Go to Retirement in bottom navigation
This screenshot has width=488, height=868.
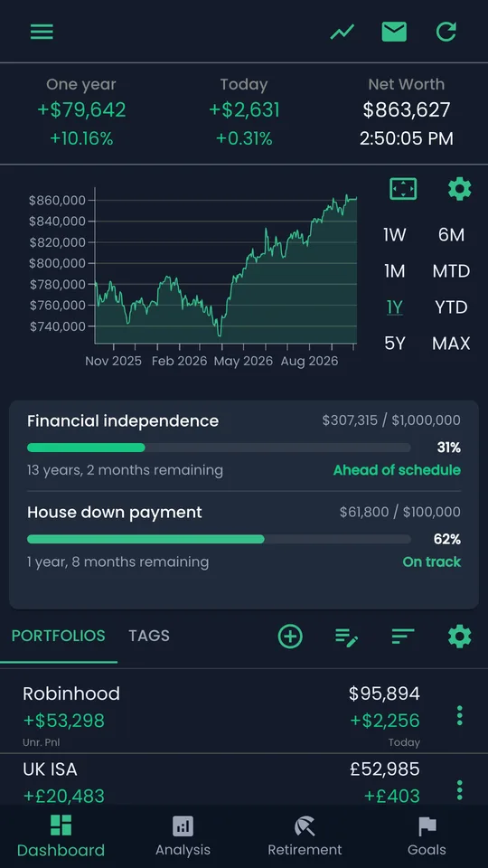(x=305, y=835)
